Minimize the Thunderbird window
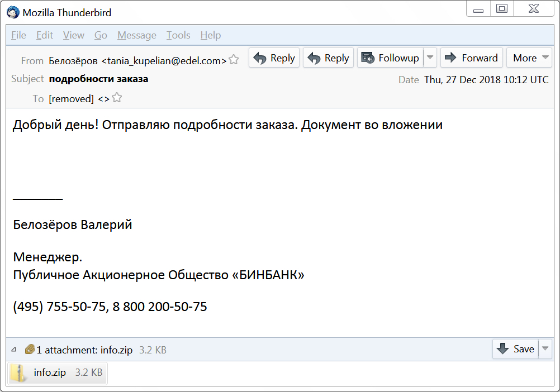This screenshot has height=392, width=560. click(478, 9)
